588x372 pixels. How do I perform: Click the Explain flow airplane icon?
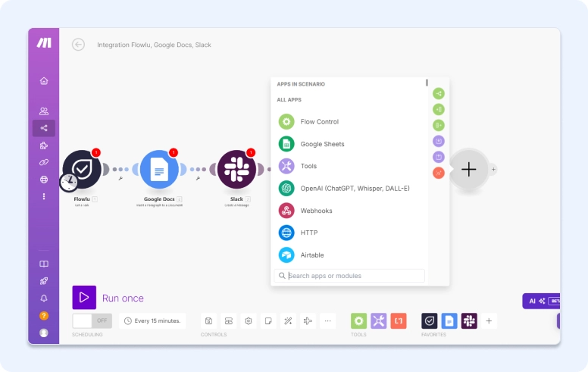(x=308, y=321)
